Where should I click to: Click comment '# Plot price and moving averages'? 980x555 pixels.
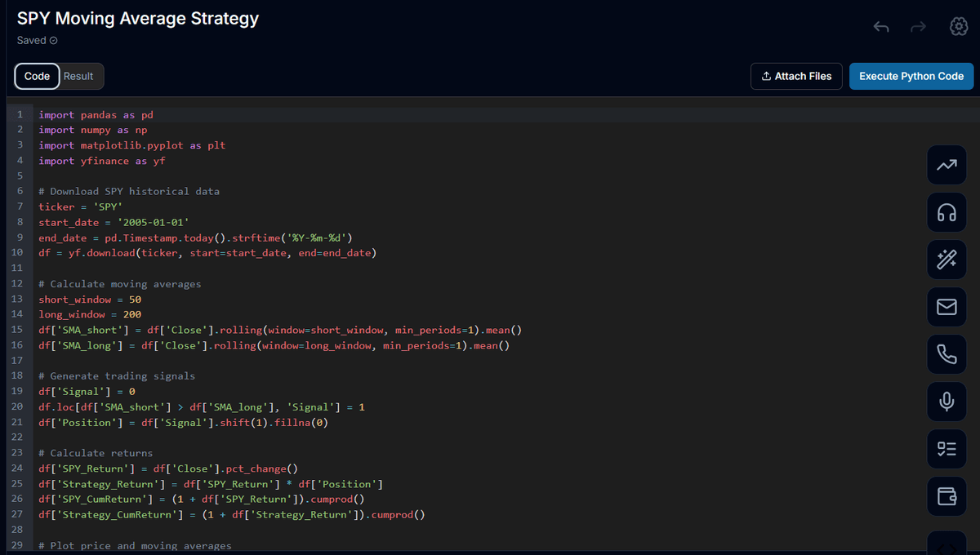[x=135, y=545]
